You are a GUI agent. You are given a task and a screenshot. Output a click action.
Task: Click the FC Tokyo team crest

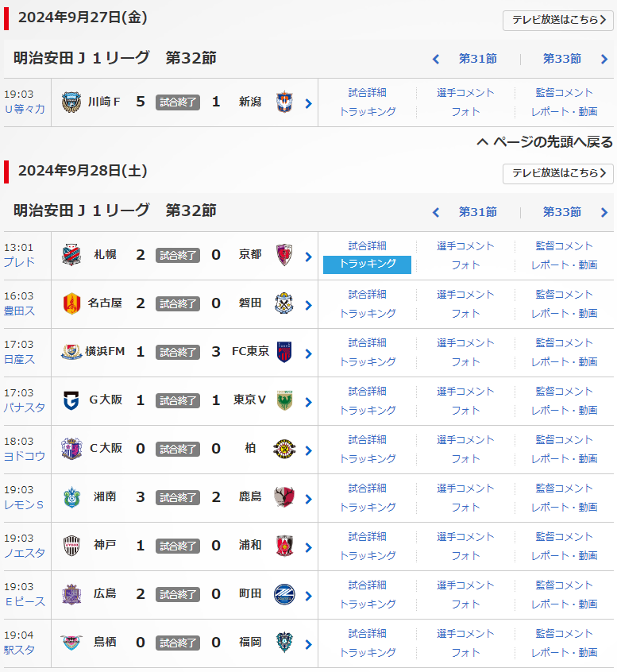pos(284,352)
